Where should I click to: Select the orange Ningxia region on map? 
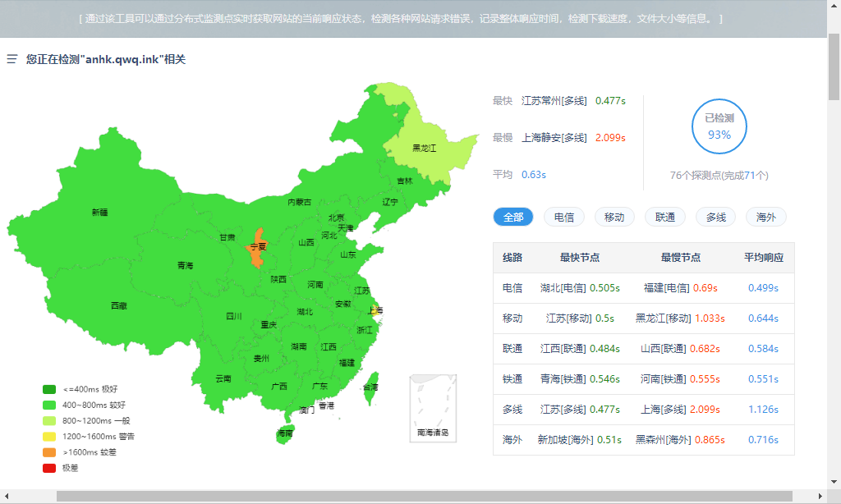[257, 248]
